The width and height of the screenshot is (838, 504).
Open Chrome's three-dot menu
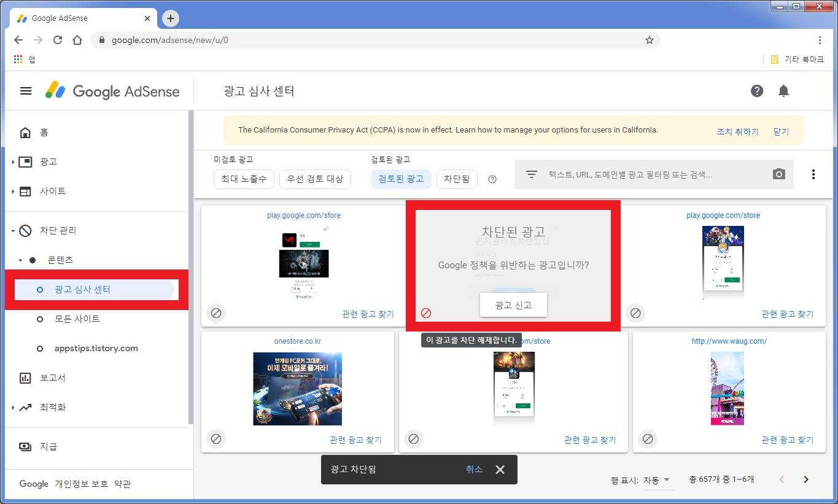[x=820, y=40]
